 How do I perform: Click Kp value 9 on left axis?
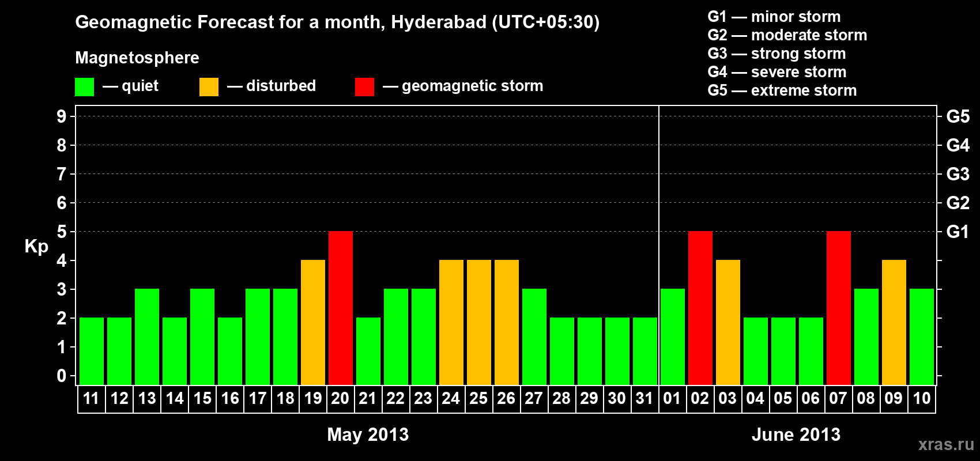62,116
